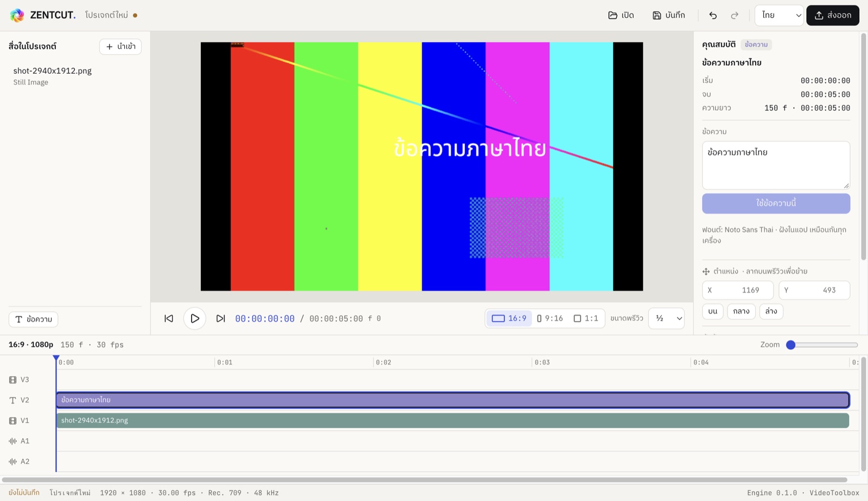Viewport: 868px width, 501px height.
Task: Open a project with เปิด
Action: [x=621, y=15]
